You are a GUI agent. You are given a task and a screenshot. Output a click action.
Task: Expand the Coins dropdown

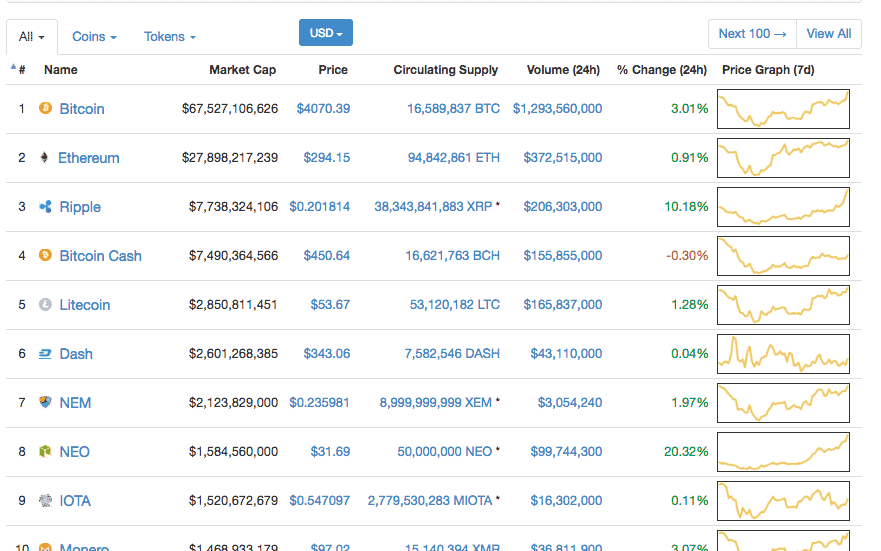[94, 37]
